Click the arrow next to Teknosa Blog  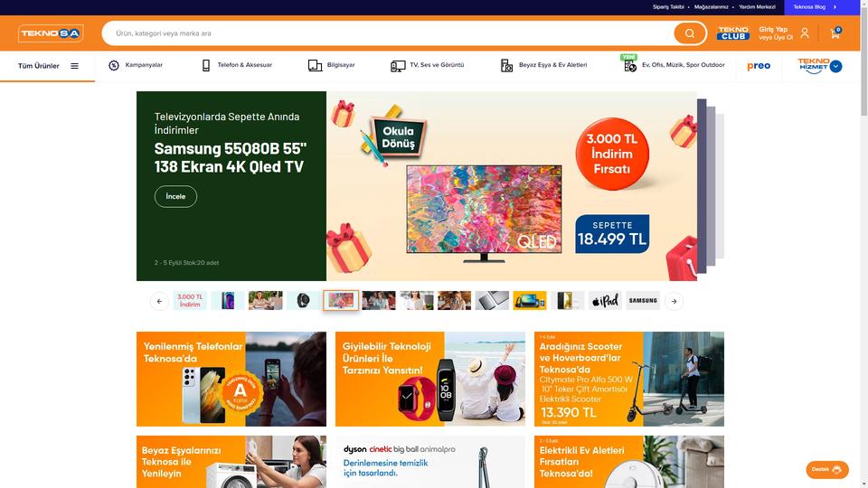835,7
